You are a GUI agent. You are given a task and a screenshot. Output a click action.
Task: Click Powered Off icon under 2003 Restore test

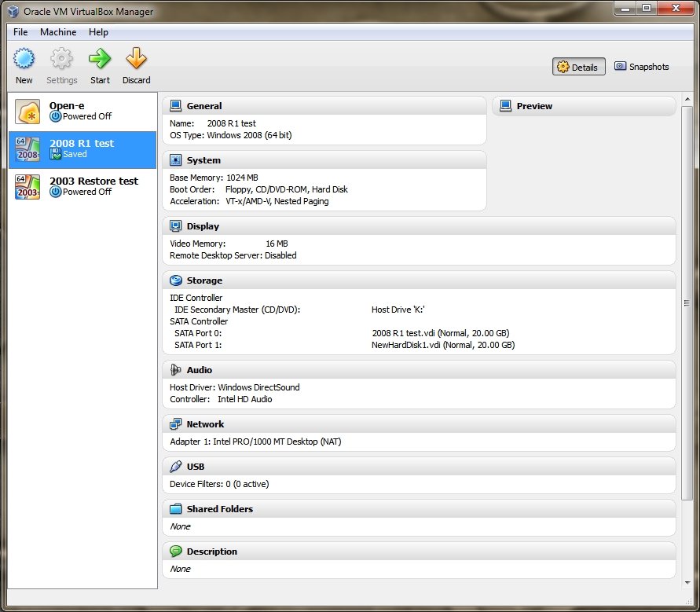point(55,192)
